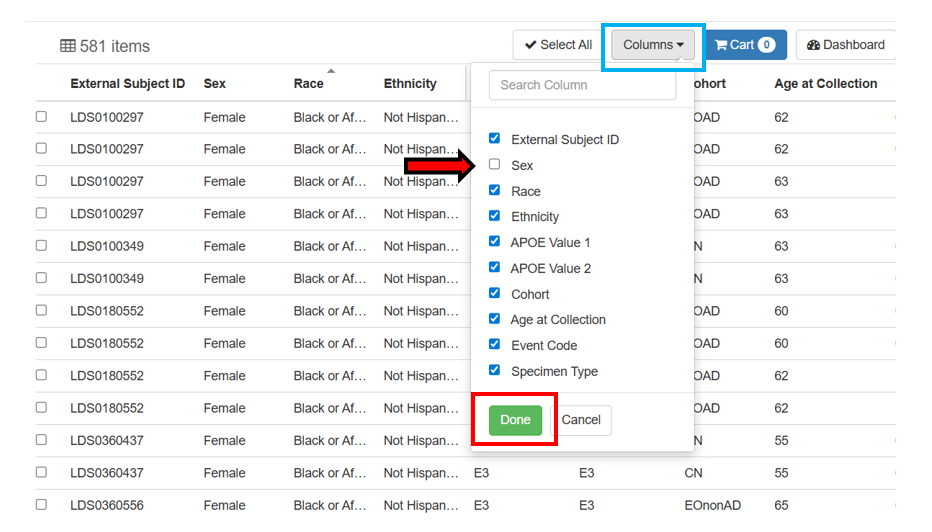
Task: Click the green Done button
Action: (x=515, y=420)
